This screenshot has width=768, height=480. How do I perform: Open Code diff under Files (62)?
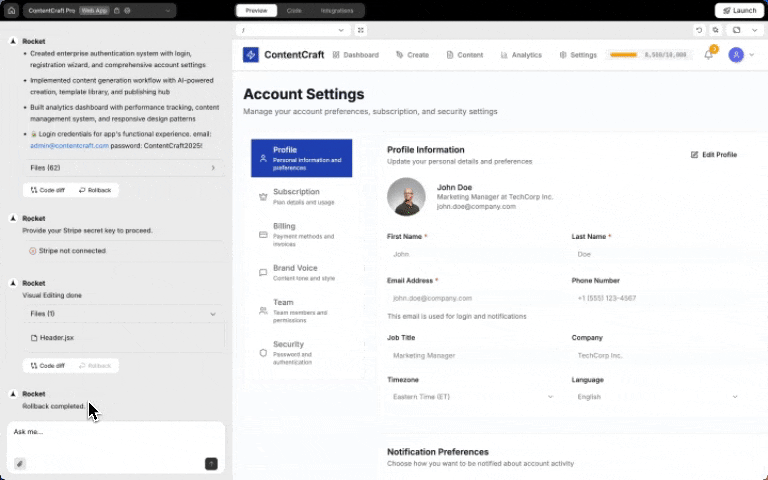(x=48, y=190)
